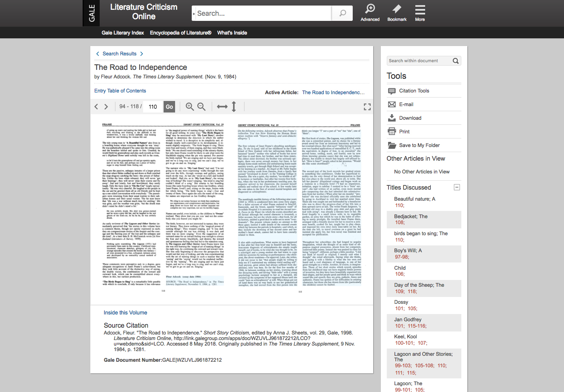Collapse the Titles Discussed section
This screenshot has width=564, height=392.
tap(457, 187)
